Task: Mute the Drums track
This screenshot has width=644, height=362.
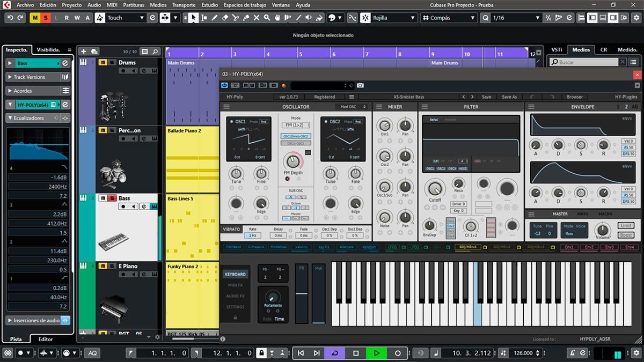Action: [103, 62]
